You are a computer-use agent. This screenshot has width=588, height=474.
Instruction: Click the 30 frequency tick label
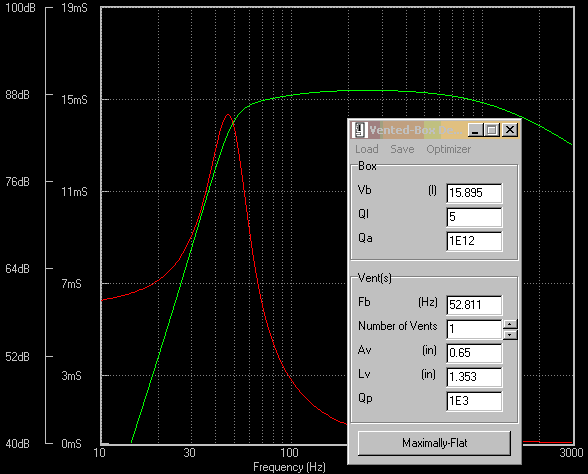click(x=189, y=453)
